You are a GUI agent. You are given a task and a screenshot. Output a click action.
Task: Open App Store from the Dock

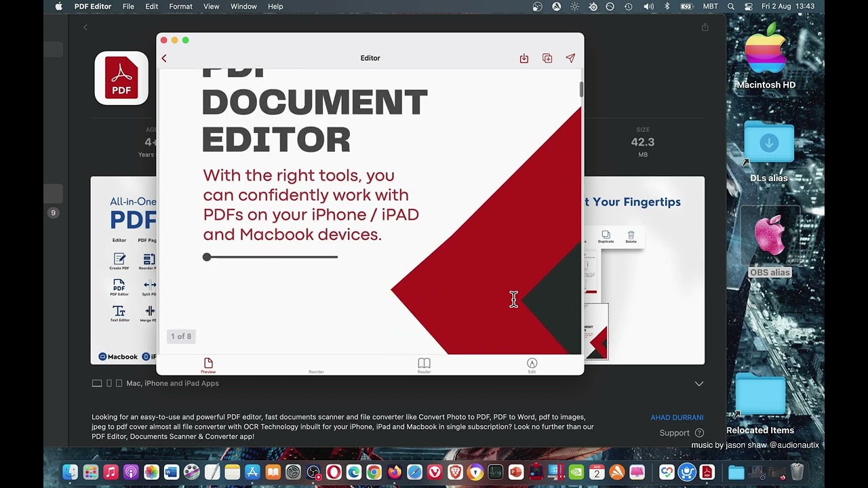point(252,472)
